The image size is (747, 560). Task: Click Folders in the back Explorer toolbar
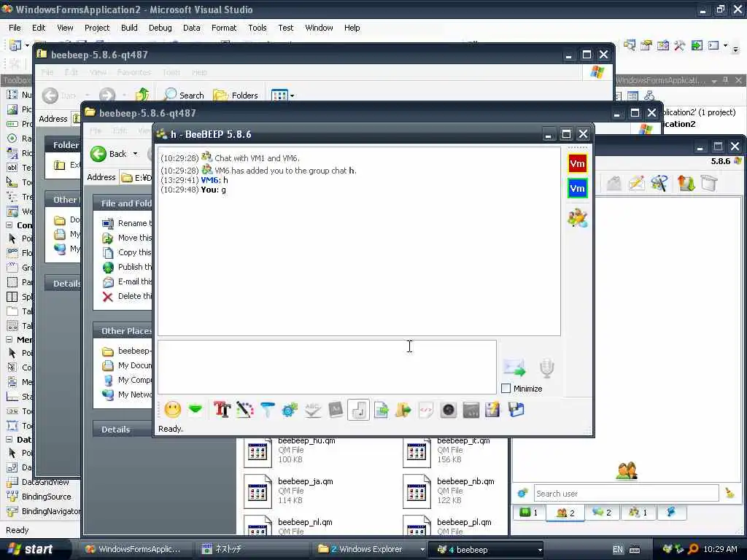click(x=236, y=96)
